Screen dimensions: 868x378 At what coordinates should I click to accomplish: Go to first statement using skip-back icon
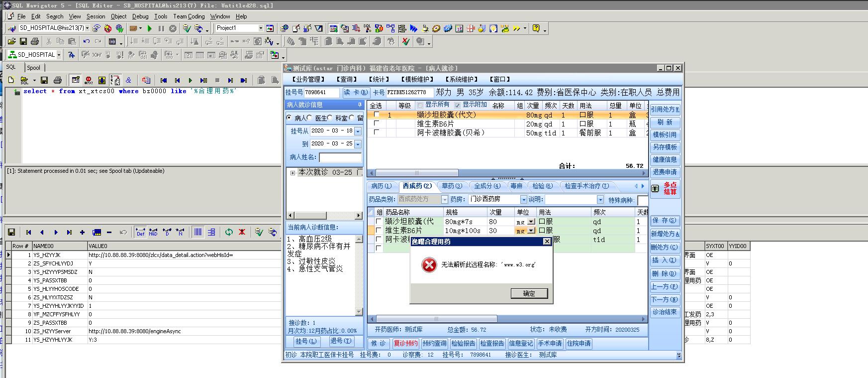click(164, 80)
